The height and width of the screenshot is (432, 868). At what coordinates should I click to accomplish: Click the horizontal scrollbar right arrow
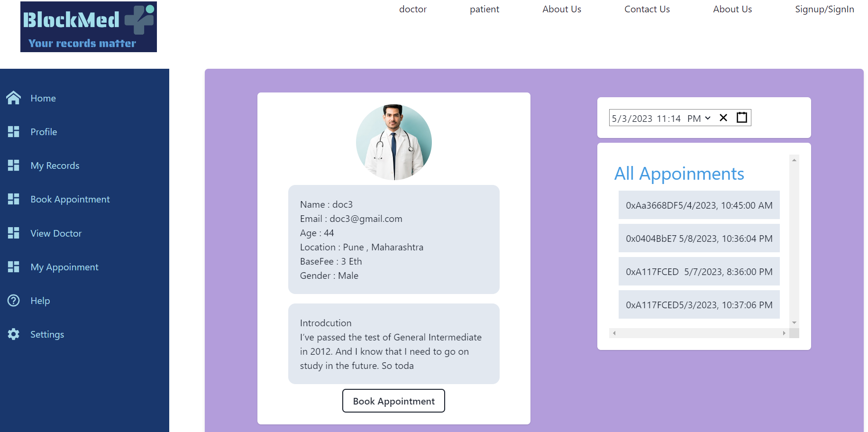pyautogui.click(x=784, y=333)
